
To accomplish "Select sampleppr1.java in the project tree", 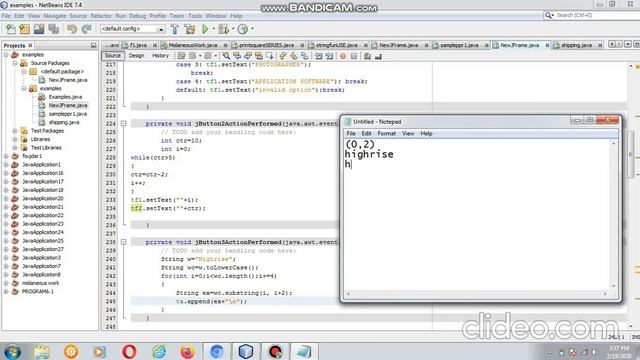I will [x=67, y=114].
